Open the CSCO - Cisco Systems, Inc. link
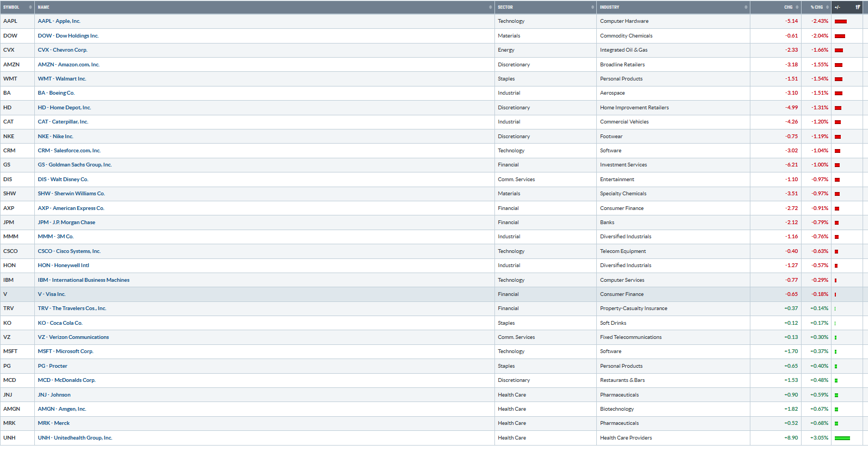The image size is (868, 451). pos(69,251)
